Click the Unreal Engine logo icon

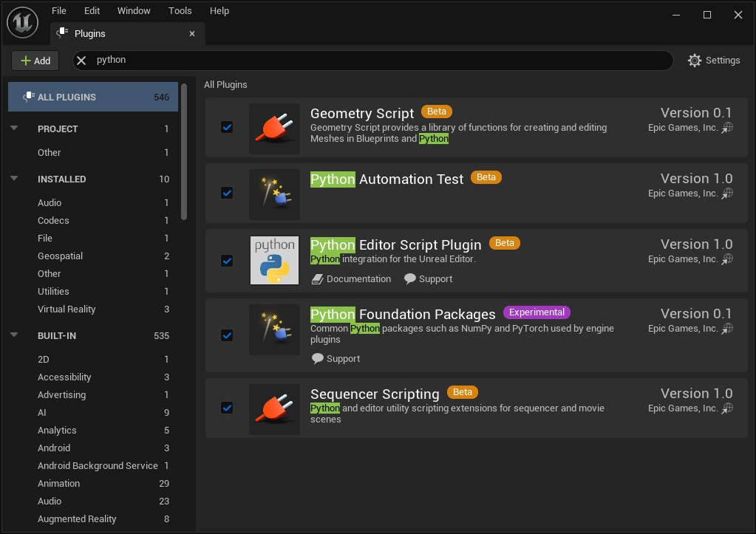(23, 22)
